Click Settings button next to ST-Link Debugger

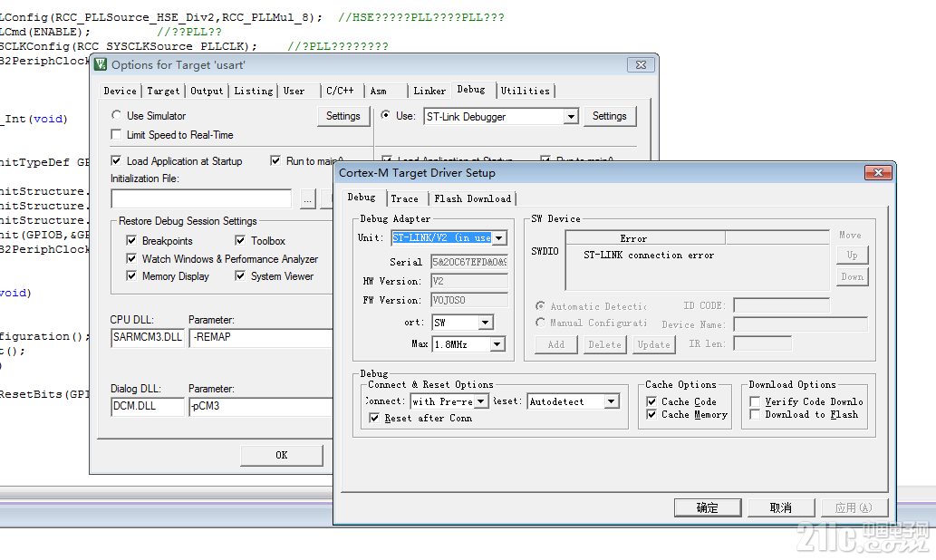point(610,116)
